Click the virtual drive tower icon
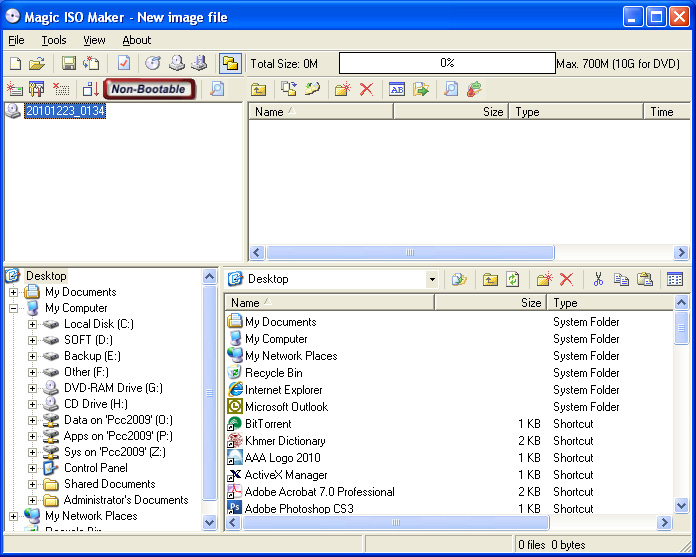This screenshot has width=696, height=557. [199, 63]
